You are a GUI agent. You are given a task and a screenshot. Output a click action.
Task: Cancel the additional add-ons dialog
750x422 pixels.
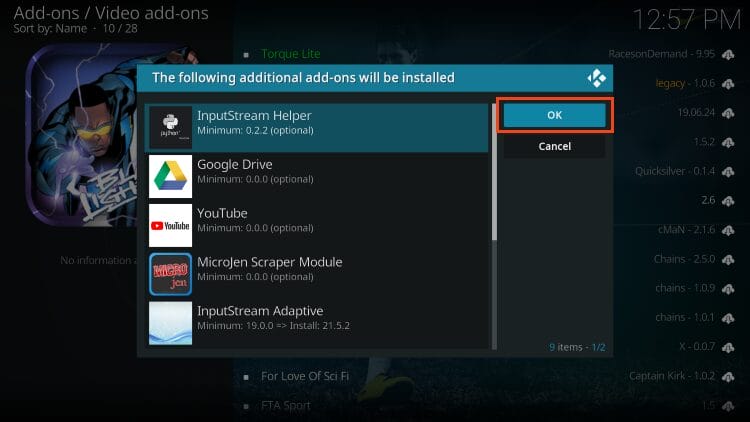coord(554,146)
